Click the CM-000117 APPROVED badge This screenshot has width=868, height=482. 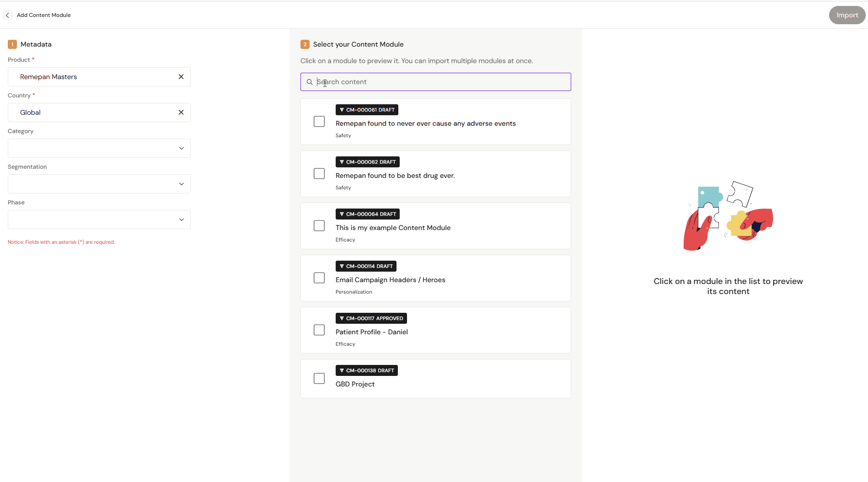[x=371, y=318]
